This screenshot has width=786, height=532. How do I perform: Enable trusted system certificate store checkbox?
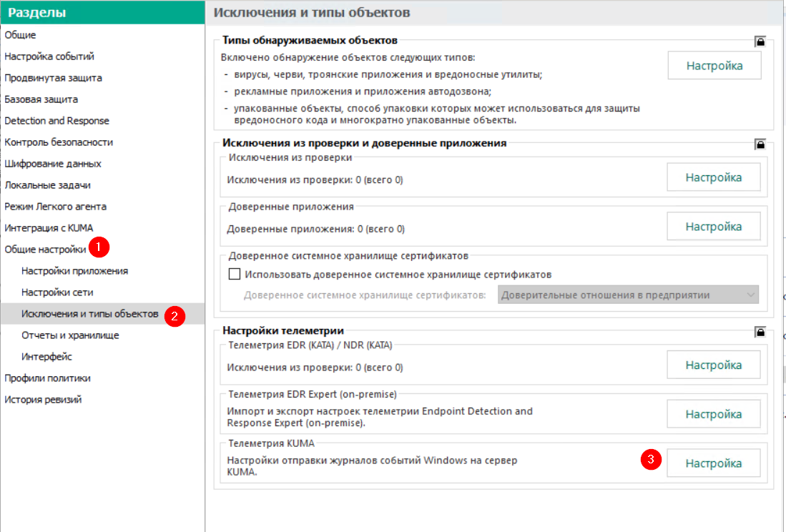click(x=234, y=275)
